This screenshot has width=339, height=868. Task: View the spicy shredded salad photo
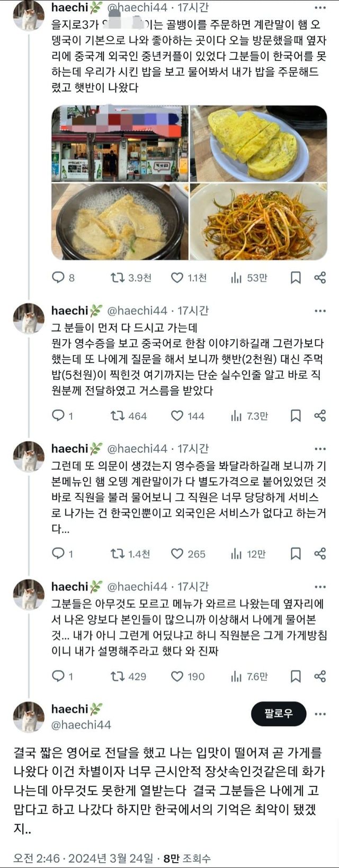click(x=258, y=222)
